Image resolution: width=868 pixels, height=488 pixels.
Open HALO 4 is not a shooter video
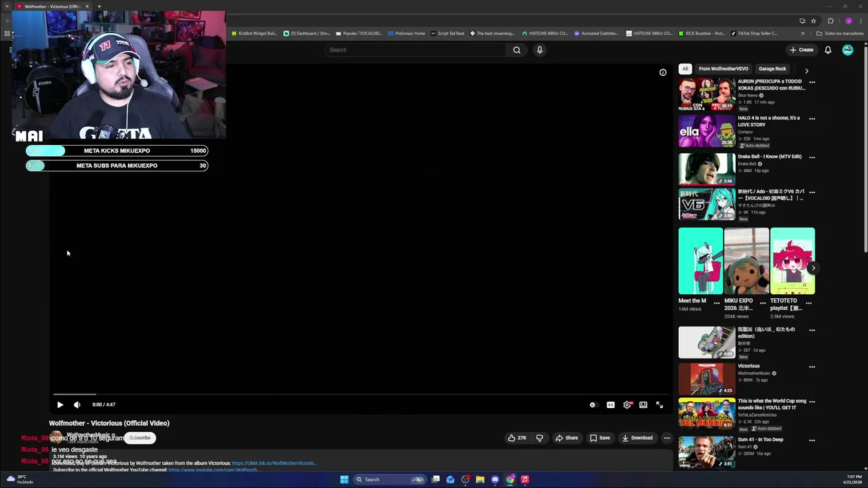coord(707,131)
